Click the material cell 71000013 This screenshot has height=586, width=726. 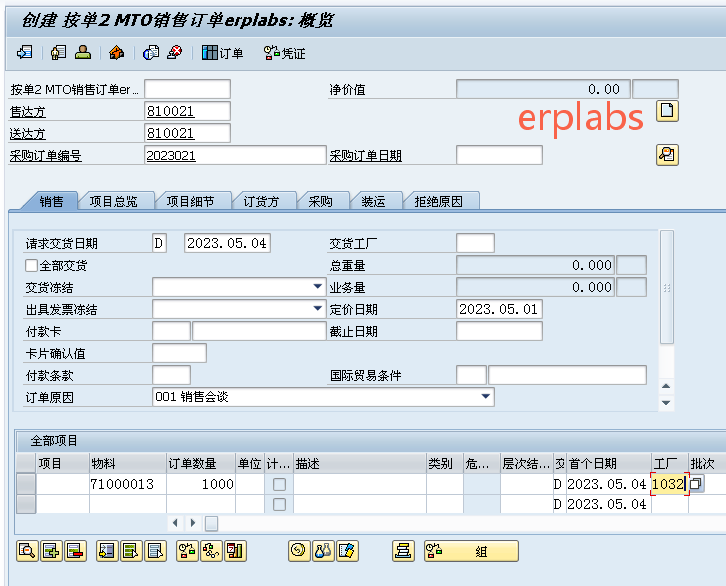(128, 484)
